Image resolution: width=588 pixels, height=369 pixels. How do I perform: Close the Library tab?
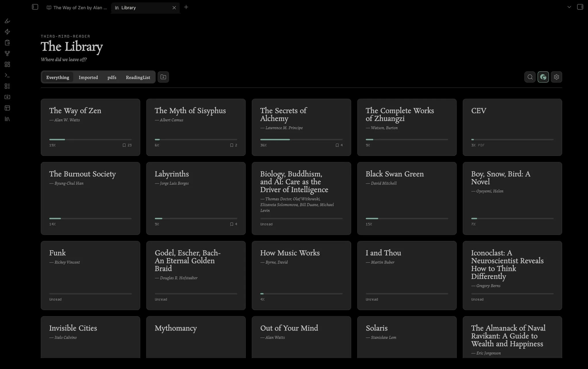pyautogui.click(x=174, y=8)
